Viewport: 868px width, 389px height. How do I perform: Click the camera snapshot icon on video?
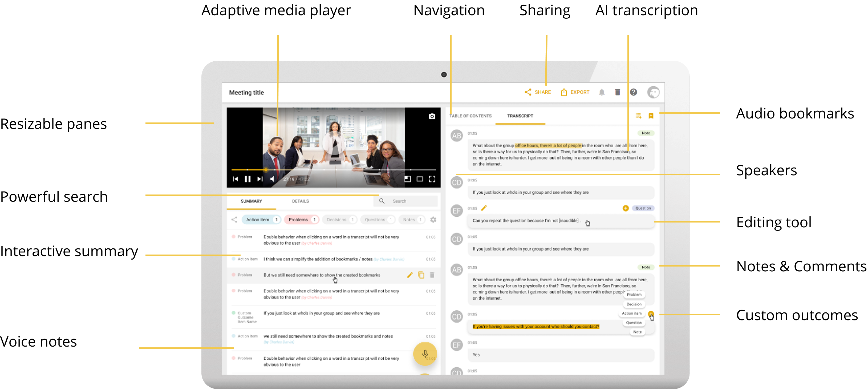click(x=432, y=116)
